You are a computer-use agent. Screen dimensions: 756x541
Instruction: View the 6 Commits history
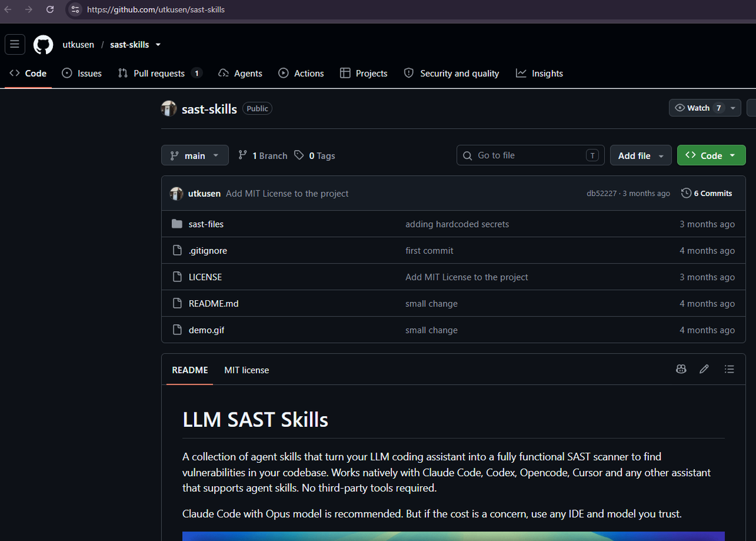click(707, 194)
